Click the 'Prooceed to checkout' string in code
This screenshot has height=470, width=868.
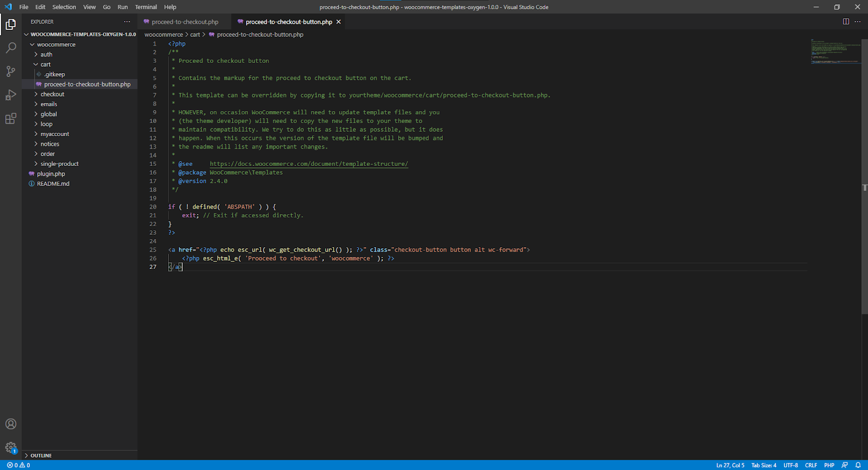point(283,259)
